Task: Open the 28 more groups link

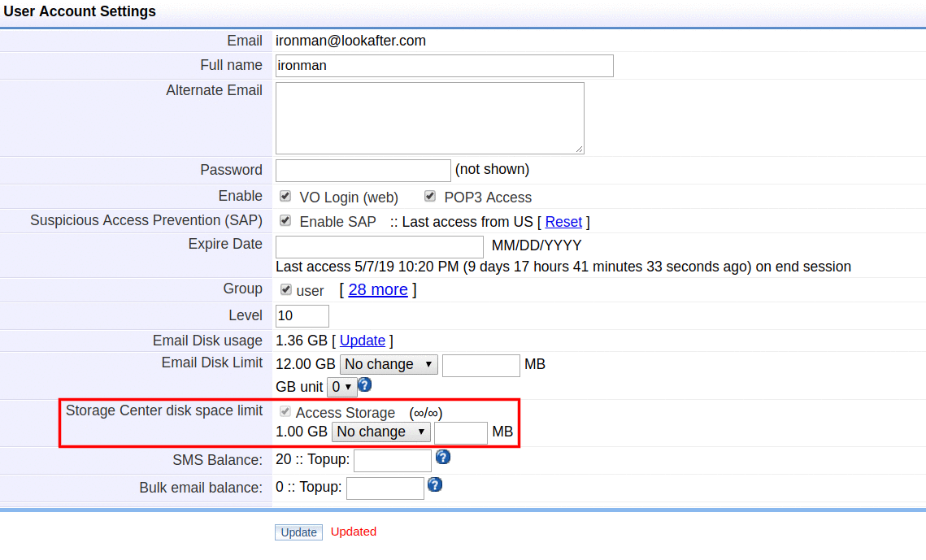Action: coord(378,289)
